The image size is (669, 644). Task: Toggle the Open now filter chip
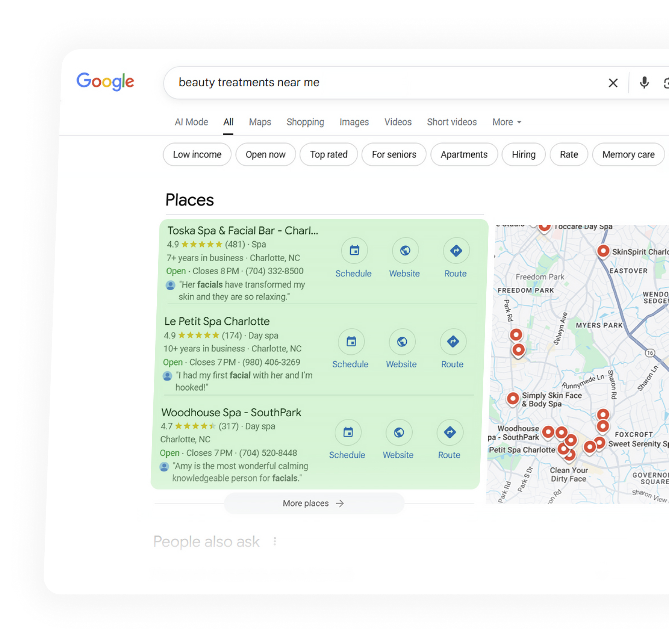pos(265,154)
